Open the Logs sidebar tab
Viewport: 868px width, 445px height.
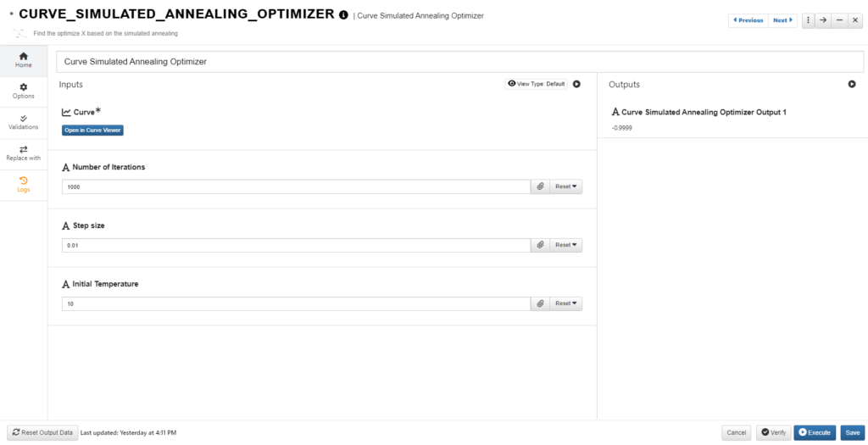(24, 184)
